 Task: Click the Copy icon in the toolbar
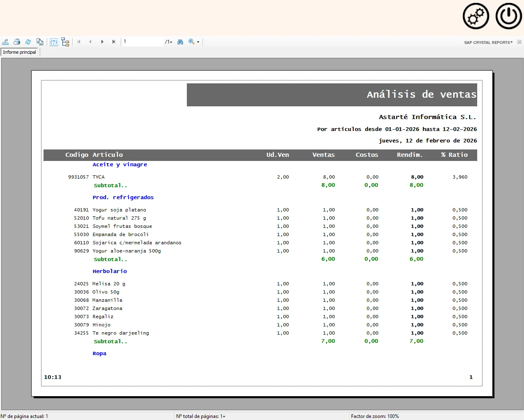[x=40, y=42]
